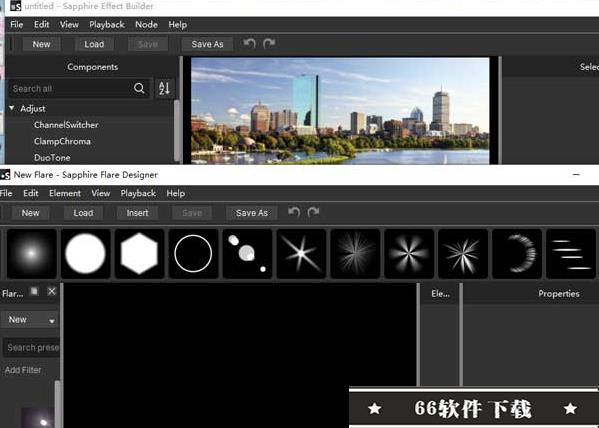Redo action in Flare Designer
Viewport: 599px width, 428px height.
coord(313,212)
